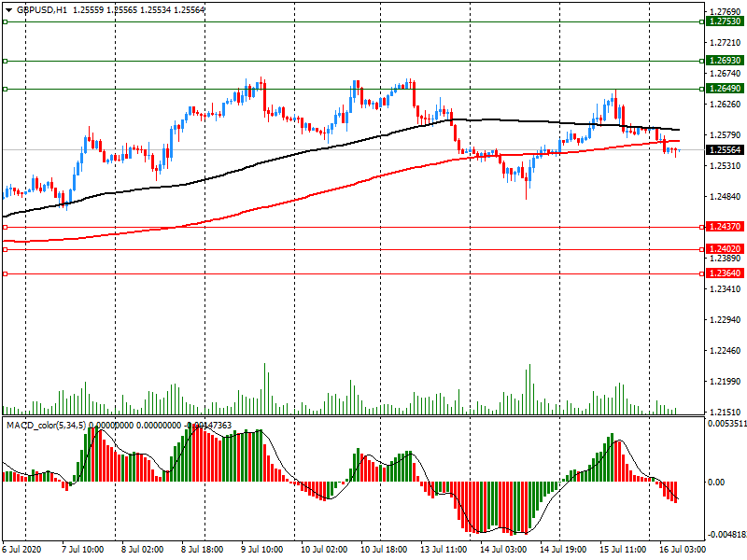
Task: Click the 1.27690 value on price scale
Action: 725,12
